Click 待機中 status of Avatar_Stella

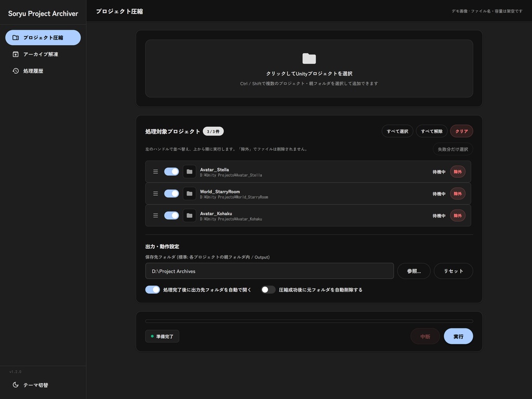click(438, 172)
